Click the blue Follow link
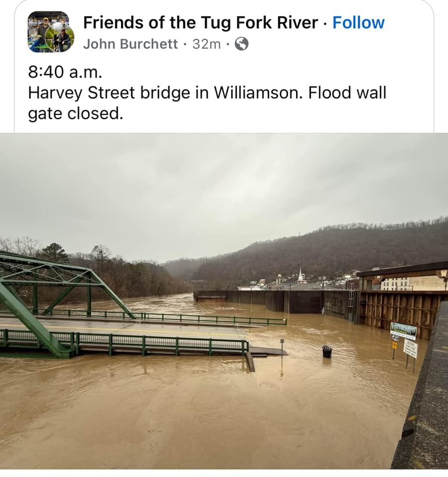Image resolution: width=448 pixels, height=477 pixels. click(x=358, y=22)
